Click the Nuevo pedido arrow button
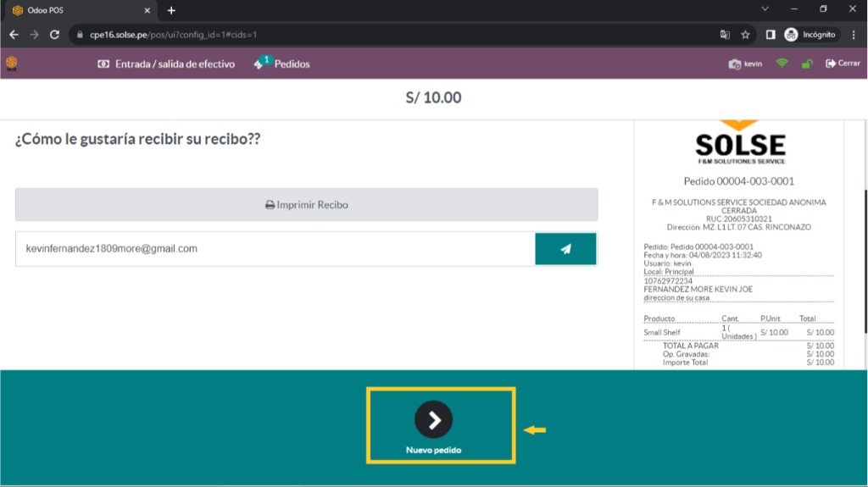 (x=433, y=419)
